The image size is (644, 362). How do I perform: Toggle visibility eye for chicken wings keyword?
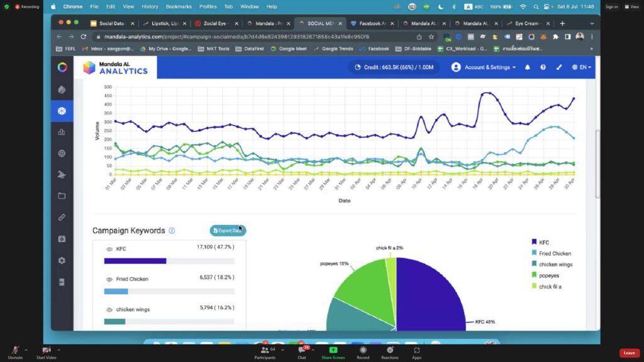pos(109,310)
